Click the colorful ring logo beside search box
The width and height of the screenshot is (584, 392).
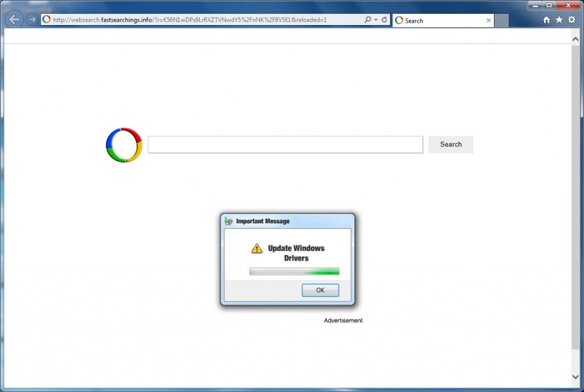[x=124, y=145]
